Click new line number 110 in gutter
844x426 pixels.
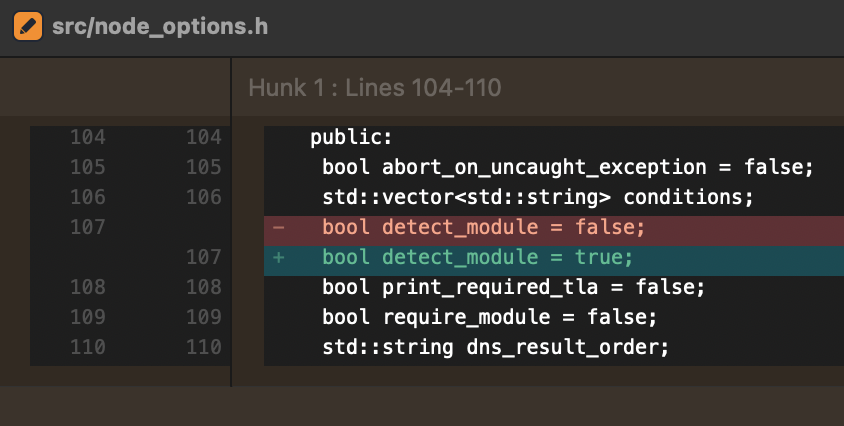tap(203, 348)
